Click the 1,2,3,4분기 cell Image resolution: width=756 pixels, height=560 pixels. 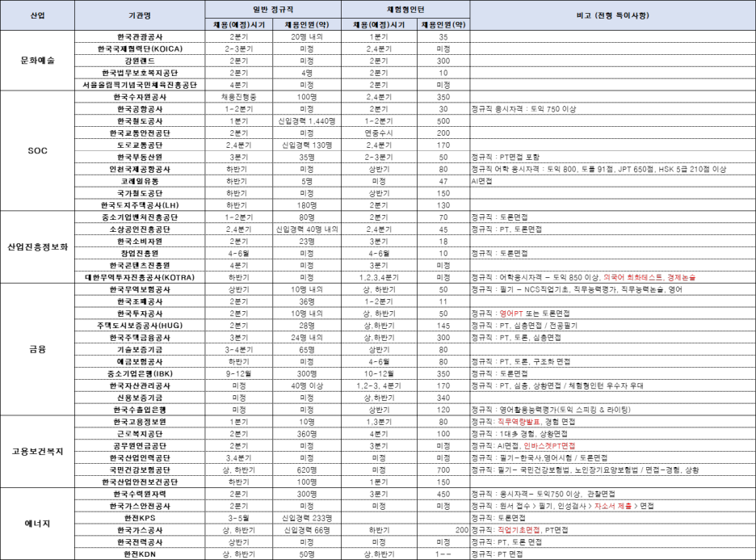[x=379, y=277]
